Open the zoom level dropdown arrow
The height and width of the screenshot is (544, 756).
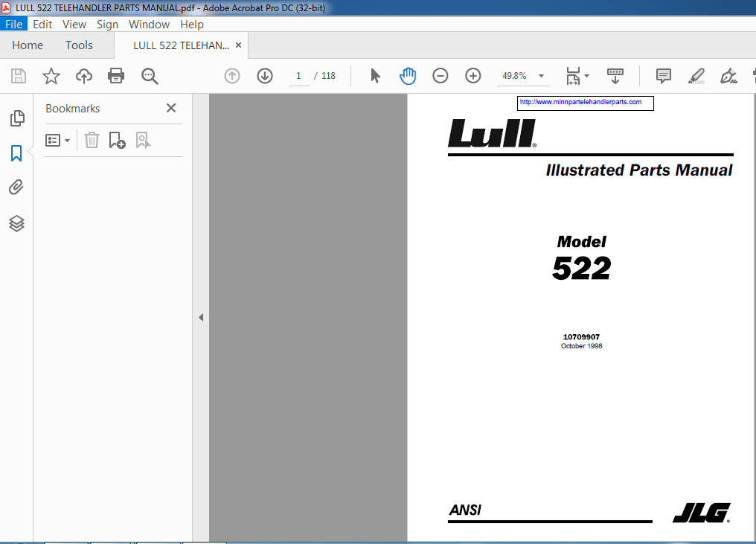tap(541, 76)
